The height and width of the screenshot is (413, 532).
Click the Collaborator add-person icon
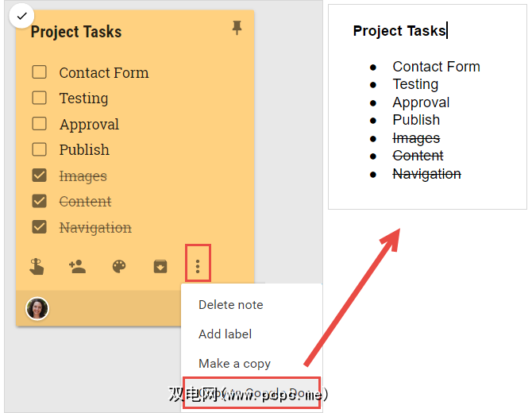click(78, 267)
